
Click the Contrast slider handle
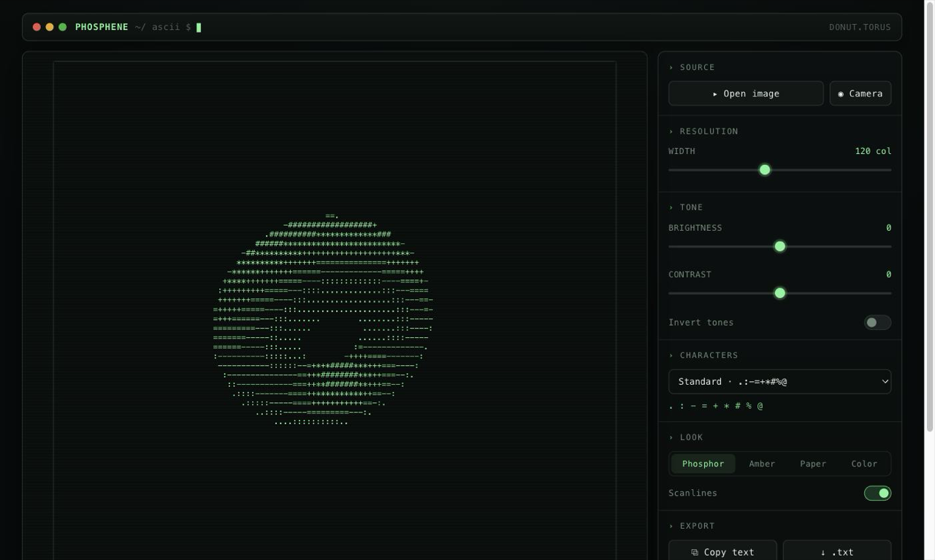click(780, 294)
